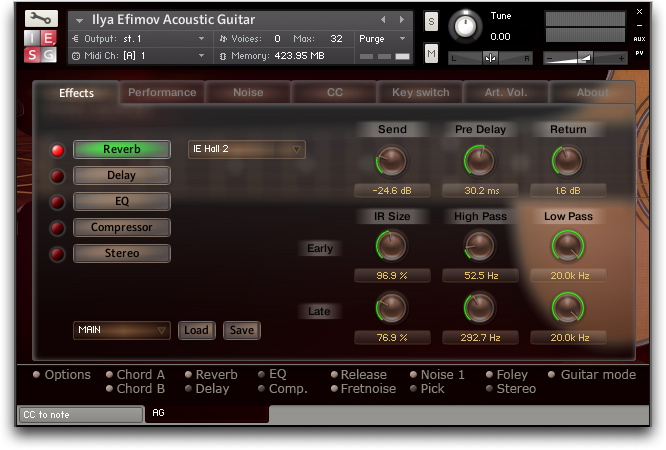Expand the instrument name dropdown arrow
The image size is (666, 450).
79,20
